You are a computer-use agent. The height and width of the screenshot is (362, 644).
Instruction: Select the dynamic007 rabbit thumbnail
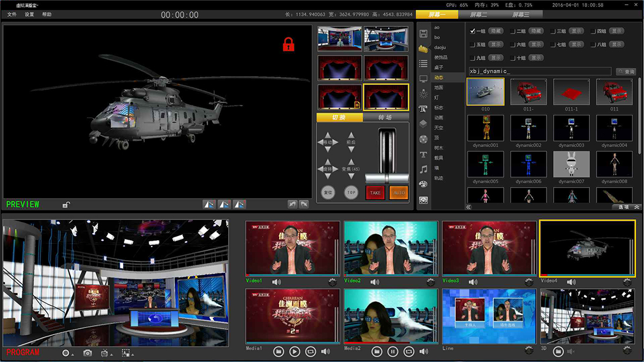pos(571,164)
